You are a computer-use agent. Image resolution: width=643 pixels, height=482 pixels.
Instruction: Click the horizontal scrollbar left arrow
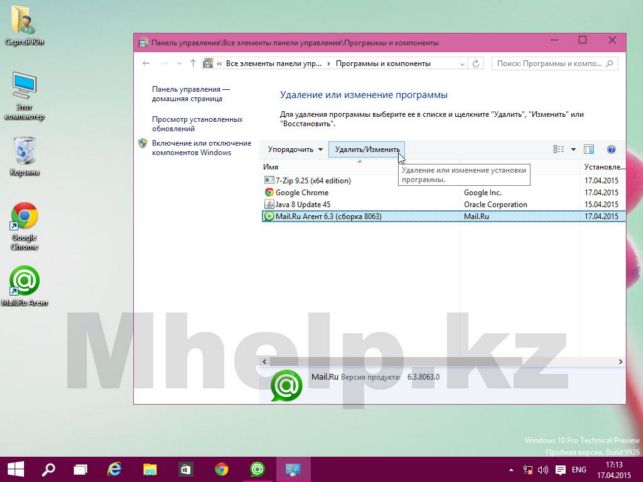tap(264, 361)
